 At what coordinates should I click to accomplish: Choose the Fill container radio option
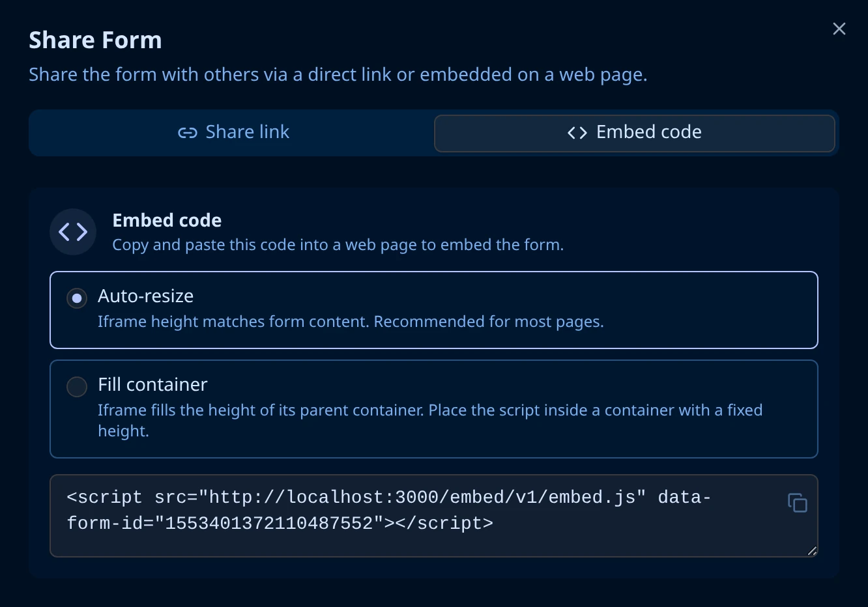click(77, 387)
